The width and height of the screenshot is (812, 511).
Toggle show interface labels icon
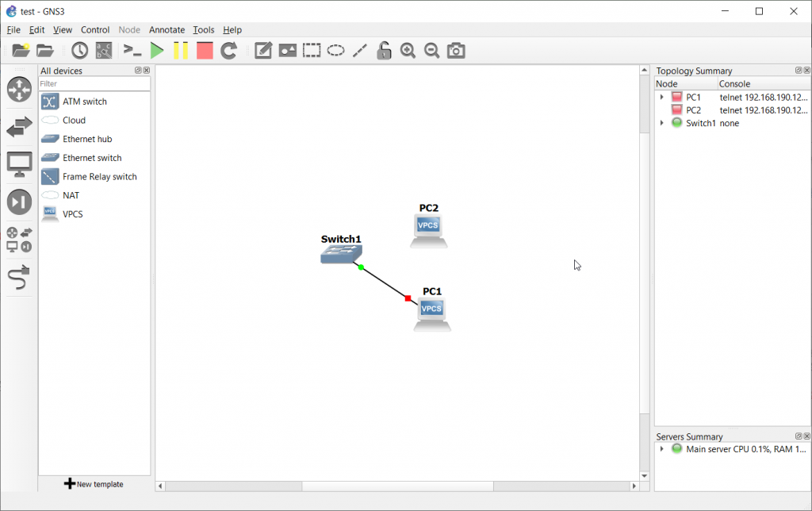pyautogui.click(x=104, y=50)
